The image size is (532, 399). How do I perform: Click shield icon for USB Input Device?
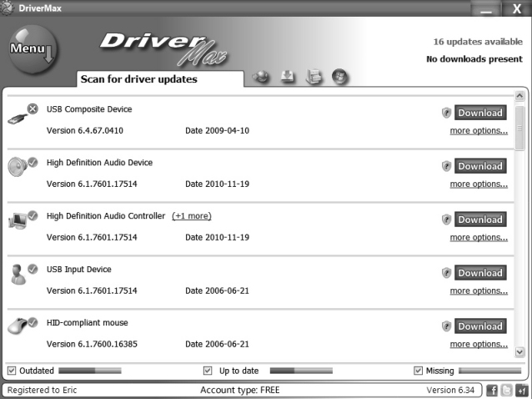click(x=446, y=273)
